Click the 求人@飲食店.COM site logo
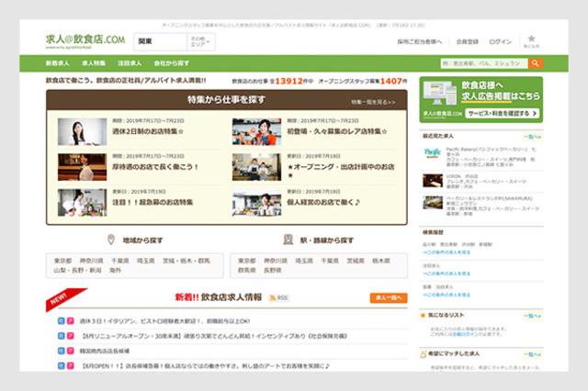 (85, 41)
